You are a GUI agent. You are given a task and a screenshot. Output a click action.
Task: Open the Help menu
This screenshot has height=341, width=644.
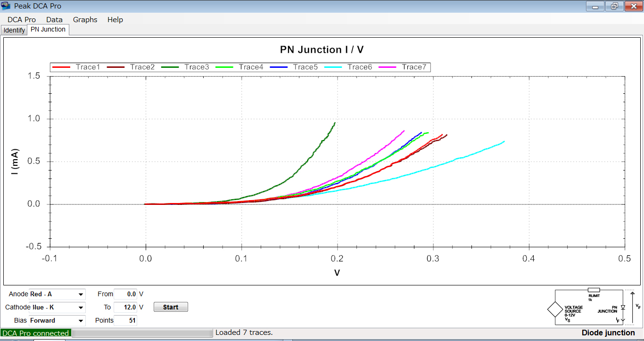(115, 20)
